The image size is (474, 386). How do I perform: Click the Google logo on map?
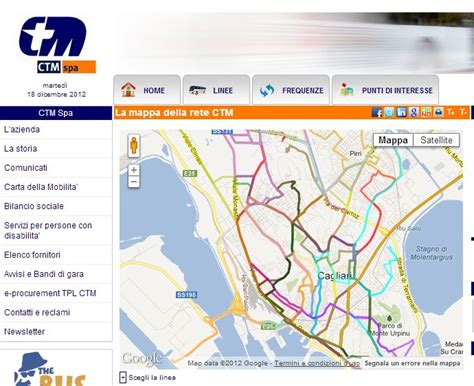142,359
